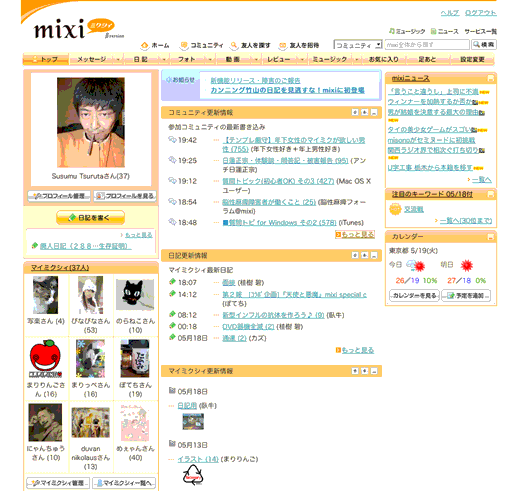The height and width of the screenshot is (491, 518).
Task: Open the 一覧へ link under mixiニュース
Action: coord(481,180)
